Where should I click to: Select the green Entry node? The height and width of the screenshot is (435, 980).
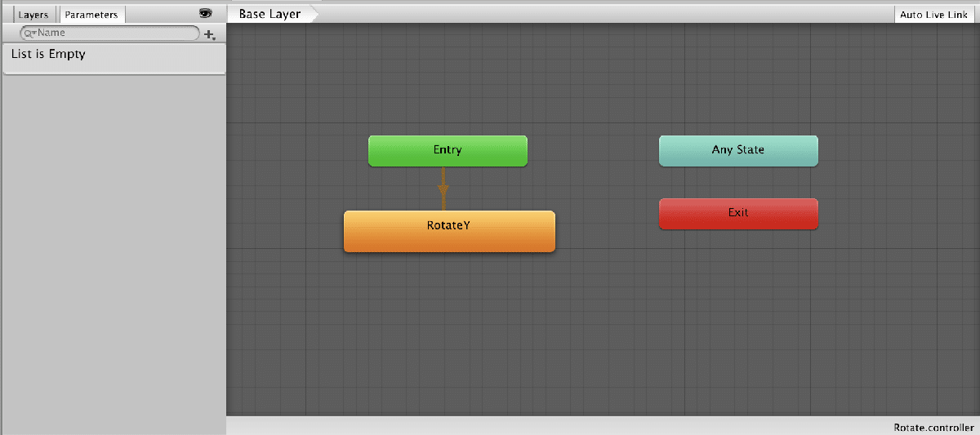448,150
